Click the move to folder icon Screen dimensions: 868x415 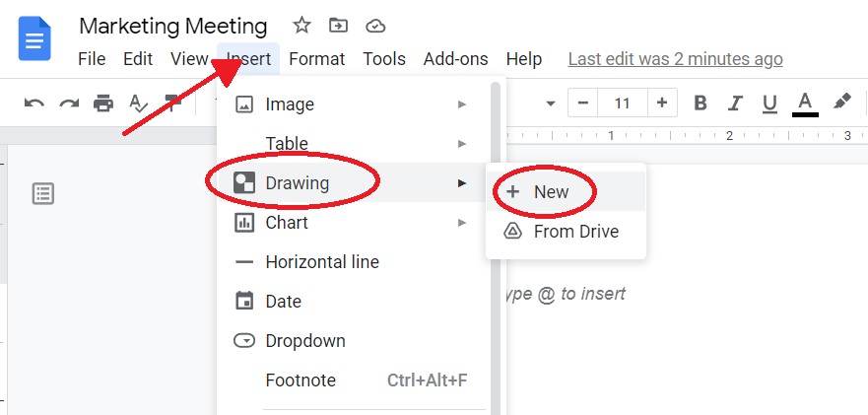pos(338,25)
